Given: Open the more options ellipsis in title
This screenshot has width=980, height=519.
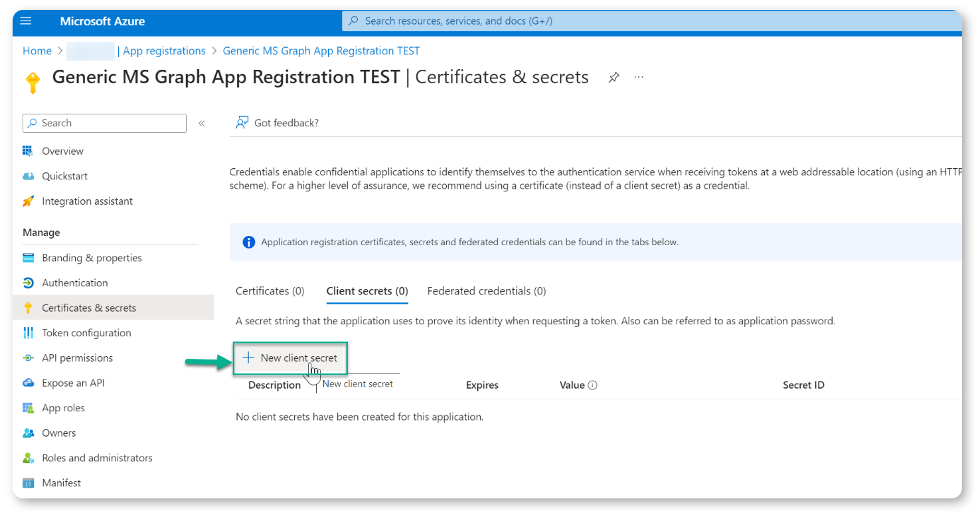Looking at the screenshot, I should [639, 78].
